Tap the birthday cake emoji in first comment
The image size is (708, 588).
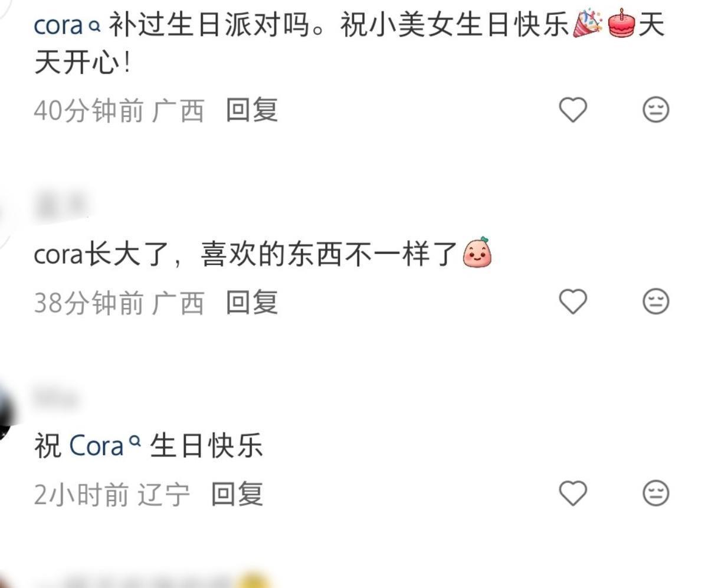[621, 24]
